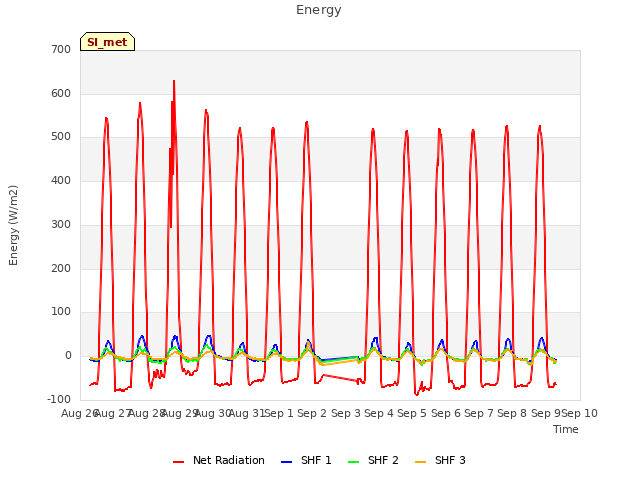Viewport: 640px width, 480px height.
Task: Click the 600 y-axis tick label
Action: point(61,93)
